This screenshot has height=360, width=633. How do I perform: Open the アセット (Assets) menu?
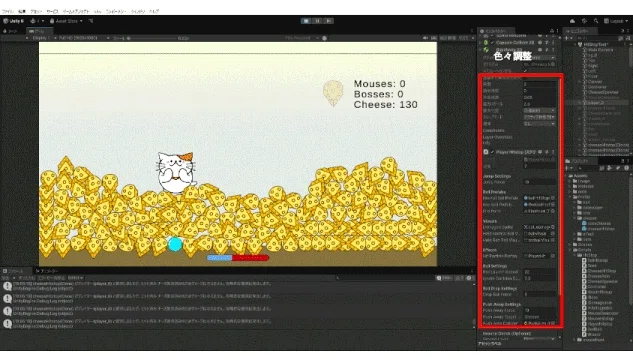[x=36, y=11]
